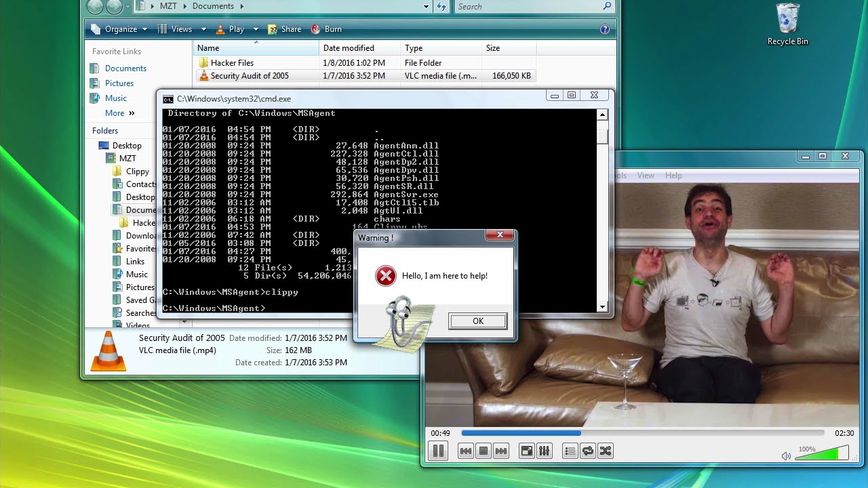Click Share in the Explorer toolbar
This screenshot has width=868, height=488.
[284, 29]
